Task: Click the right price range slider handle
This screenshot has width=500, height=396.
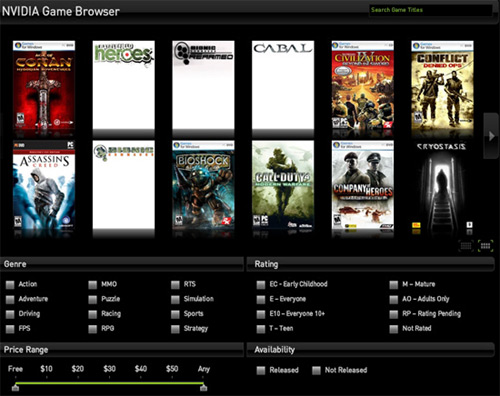Action: tap(203, 388)
